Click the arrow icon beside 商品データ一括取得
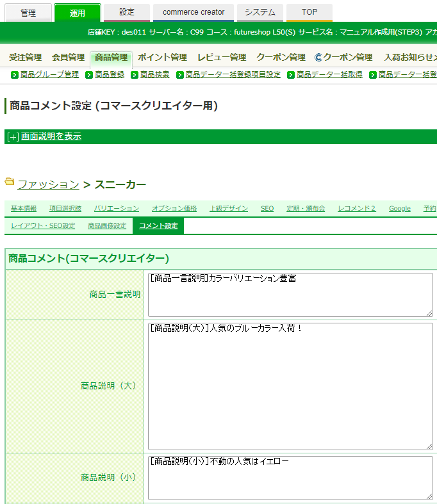This screenshot has height=504, width=437. (291, 75)
